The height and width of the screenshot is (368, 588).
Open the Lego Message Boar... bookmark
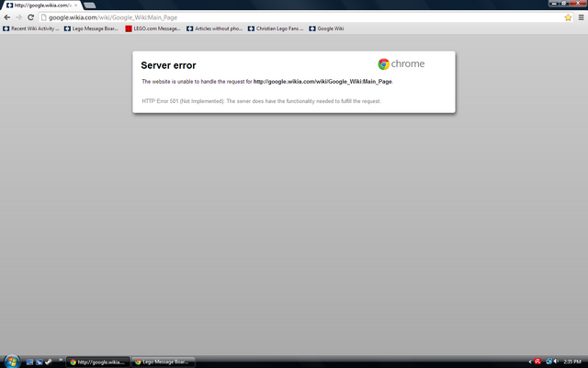click(x=91, y=29)
